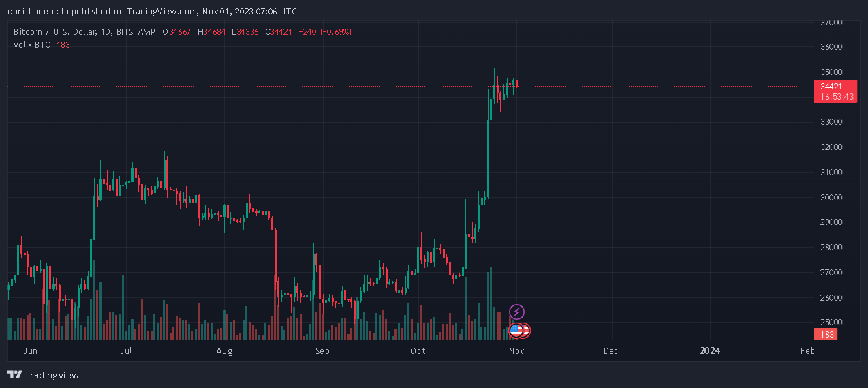
Task: Click the Feb label on time axis
Action: [807, 350]
